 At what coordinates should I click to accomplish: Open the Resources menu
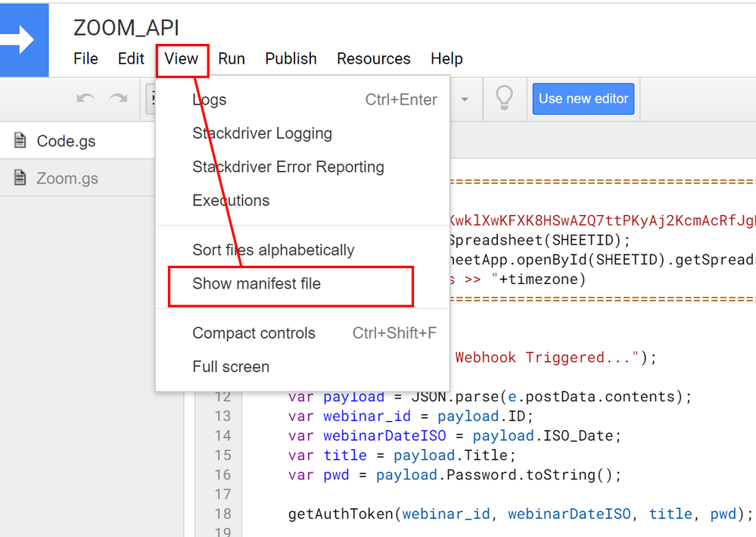(x=374, y=59)
